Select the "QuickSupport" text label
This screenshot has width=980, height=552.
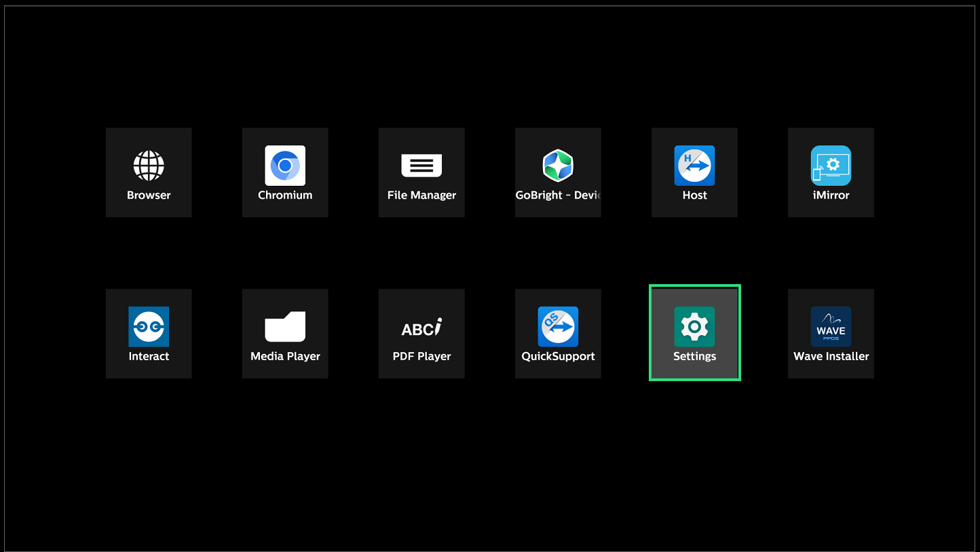[x=558, y=357]
